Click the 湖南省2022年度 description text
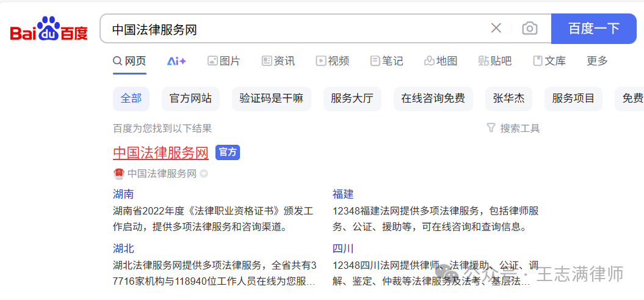The image size is (644, 300). (213, 219)
